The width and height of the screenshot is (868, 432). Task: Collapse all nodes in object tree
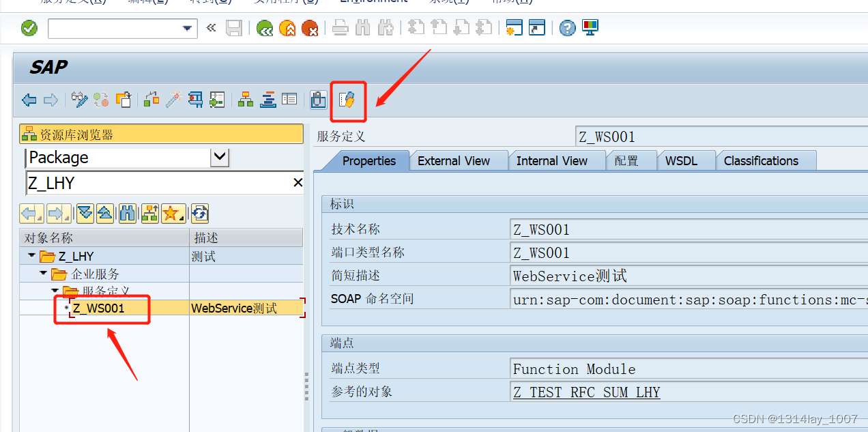[x=105, y=214]
